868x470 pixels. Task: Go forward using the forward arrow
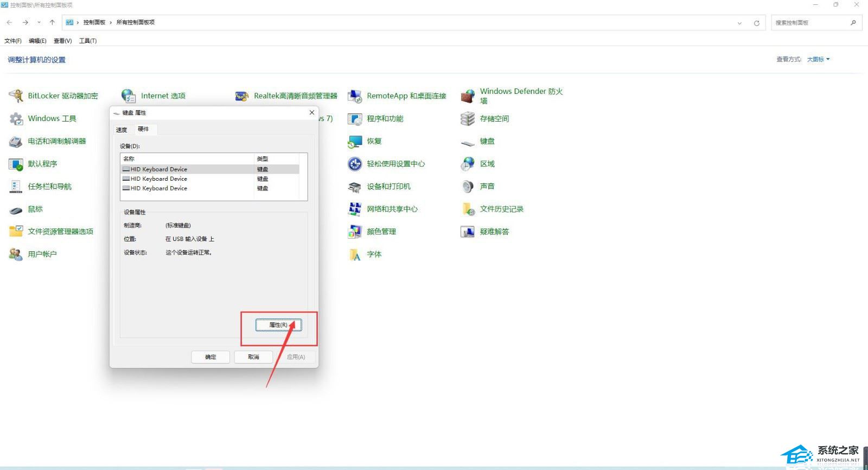(x=25, y=22)
